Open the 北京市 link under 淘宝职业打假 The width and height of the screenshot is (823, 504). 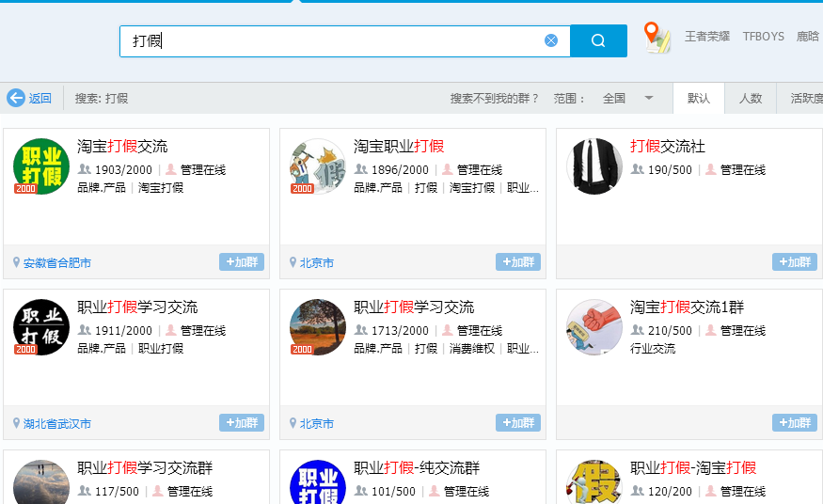[x=316, y=262]
